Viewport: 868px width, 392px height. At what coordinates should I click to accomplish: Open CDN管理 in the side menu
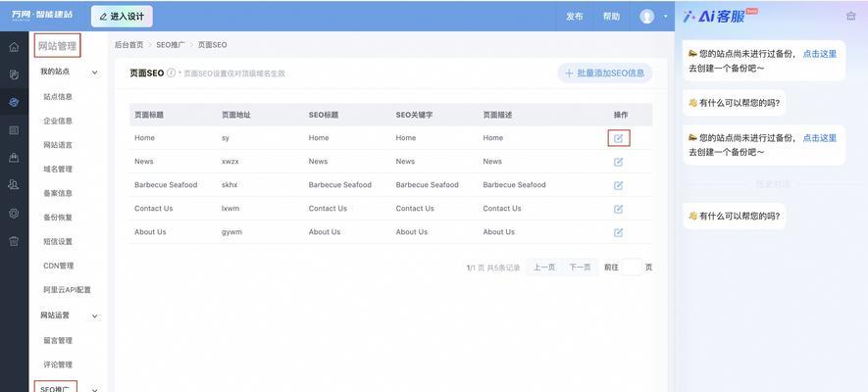coord(58,266)
